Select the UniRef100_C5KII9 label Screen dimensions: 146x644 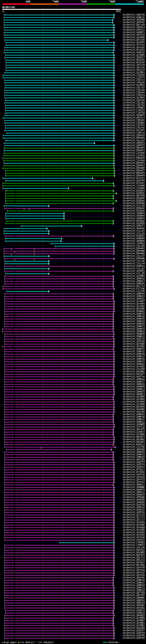click(134, 80)
